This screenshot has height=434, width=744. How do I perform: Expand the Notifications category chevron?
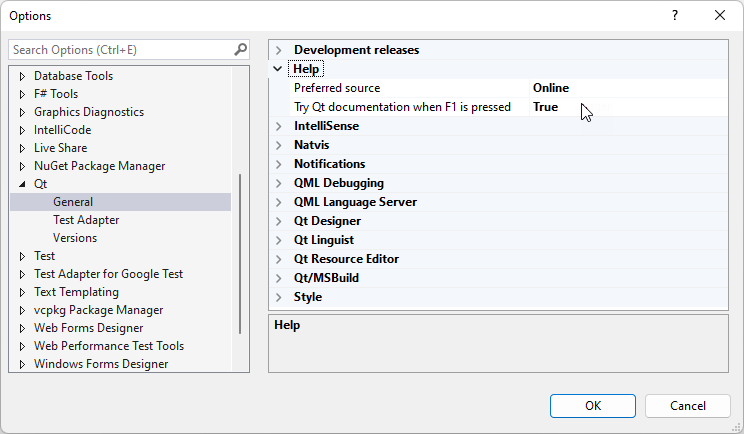pyautogui.click(x=279, y=164)
